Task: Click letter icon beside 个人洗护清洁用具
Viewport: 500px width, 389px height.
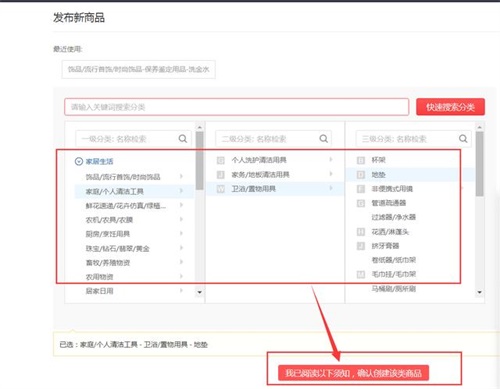Action: click(221, 160)
